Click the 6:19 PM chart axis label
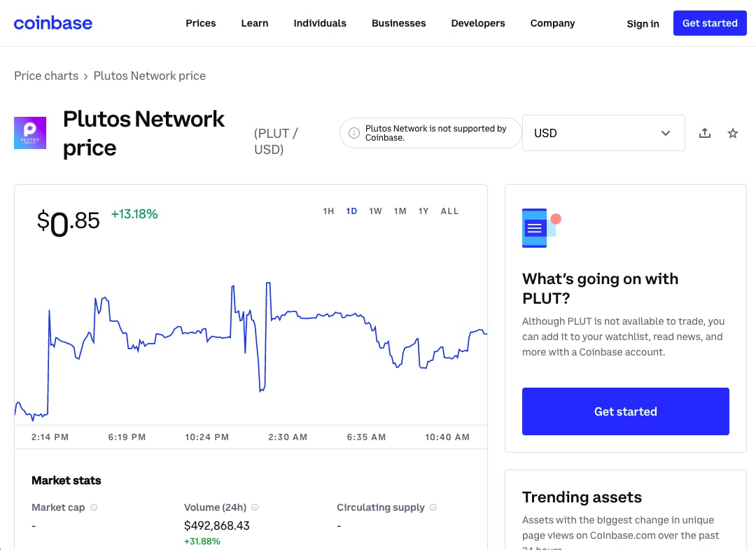 pyautogui.click(x=127, y=437)
